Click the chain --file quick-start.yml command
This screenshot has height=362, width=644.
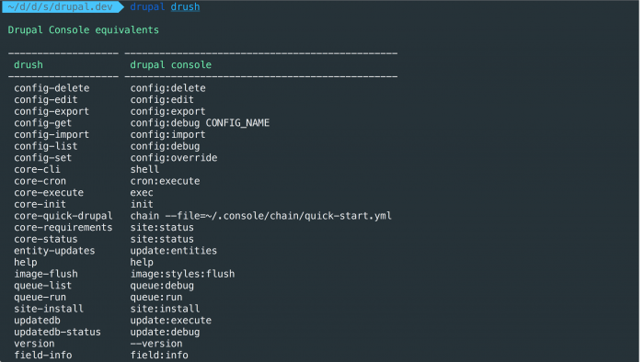tap(260, 216)
